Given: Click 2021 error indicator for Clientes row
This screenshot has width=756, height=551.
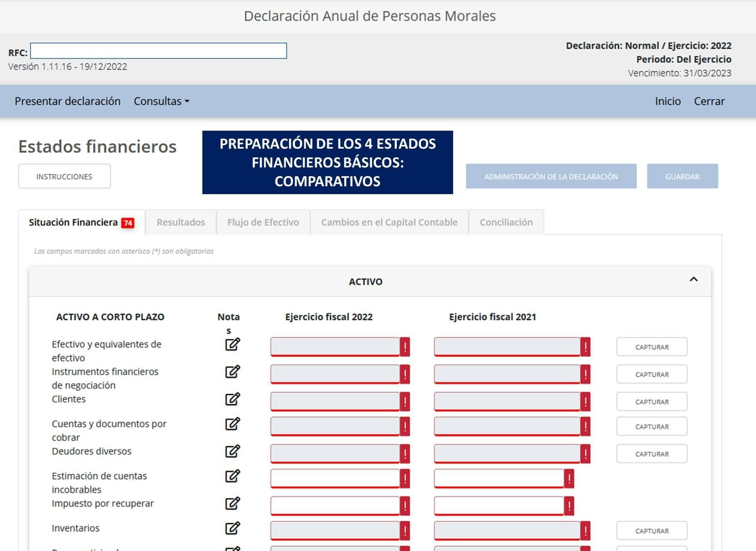Looking at the screenshot, I should click(x=585, y=402).
